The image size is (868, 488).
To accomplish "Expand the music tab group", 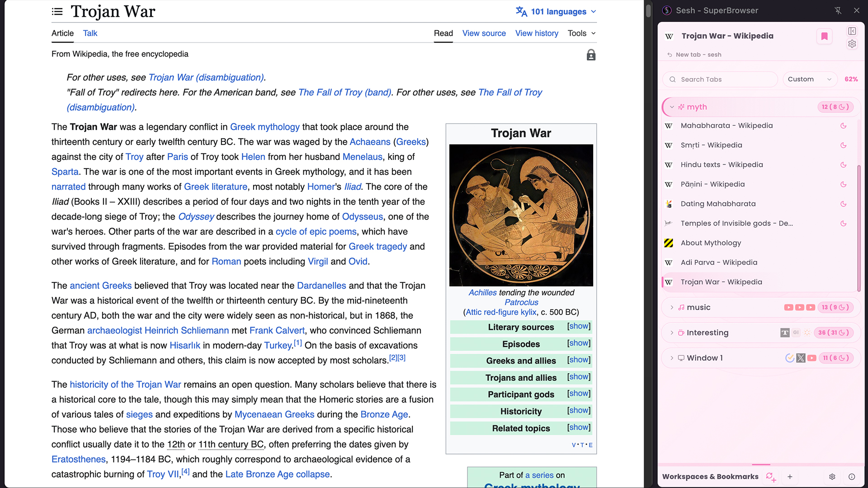I will click(672, 307).
